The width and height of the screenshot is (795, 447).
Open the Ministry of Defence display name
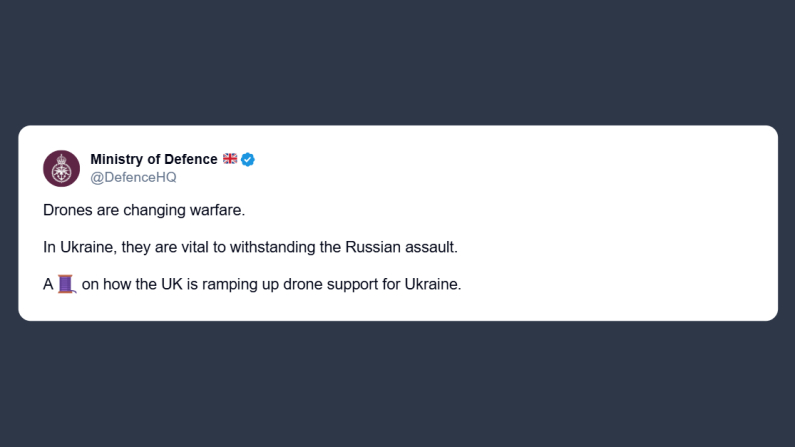click(153, 159)
